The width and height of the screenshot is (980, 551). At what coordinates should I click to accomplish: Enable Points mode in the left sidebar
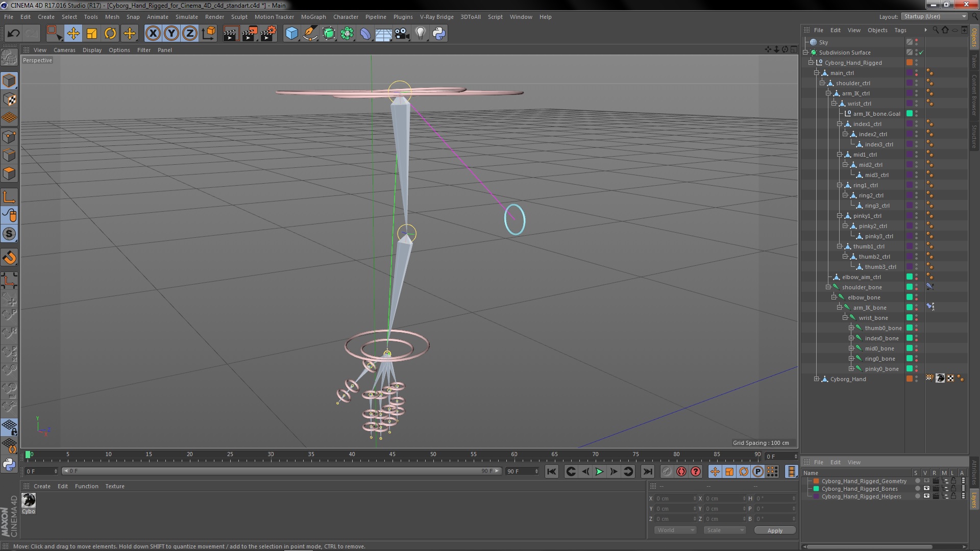pos(9,137)
